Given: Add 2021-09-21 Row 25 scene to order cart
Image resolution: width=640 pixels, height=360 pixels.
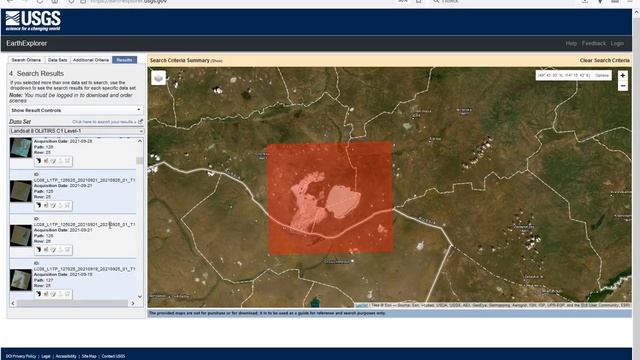Looking at the screenshot, I should (x=68, y=205).
